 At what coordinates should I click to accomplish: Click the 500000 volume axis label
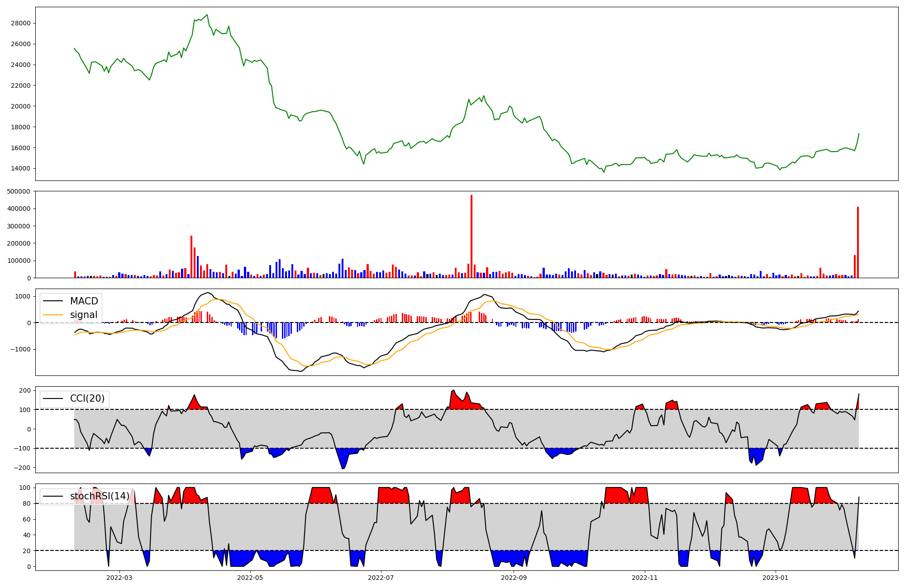19,191
